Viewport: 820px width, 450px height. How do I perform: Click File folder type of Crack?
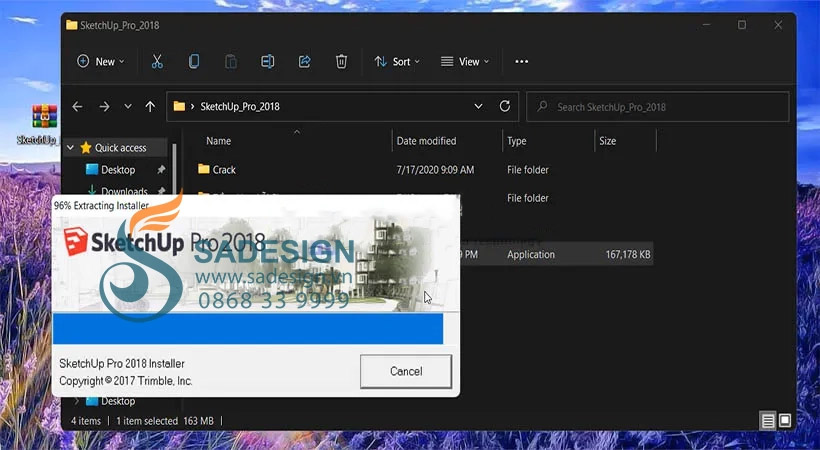pos(528,170)
